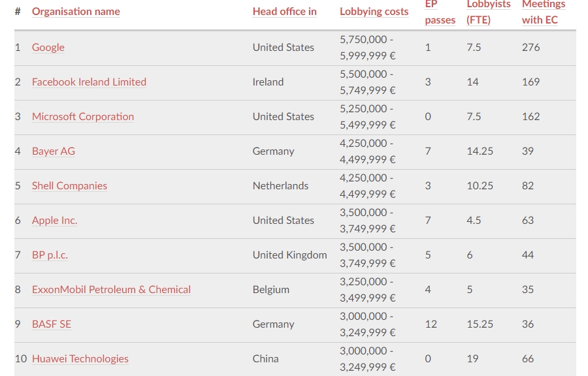Click Huawei's China head office cell
The height and width of the screenshot is (376, 588).
(x=266, y=359)
